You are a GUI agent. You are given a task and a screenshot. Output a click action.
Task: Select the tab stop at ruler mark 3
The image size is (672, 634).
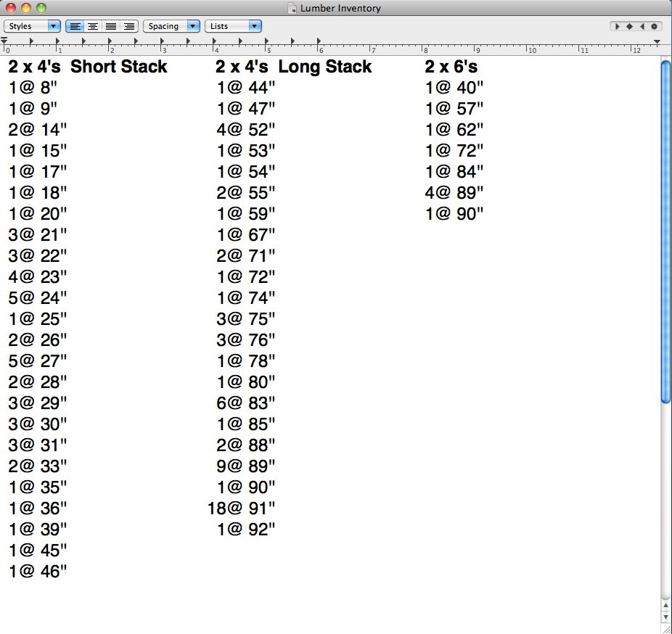[162, 41]
